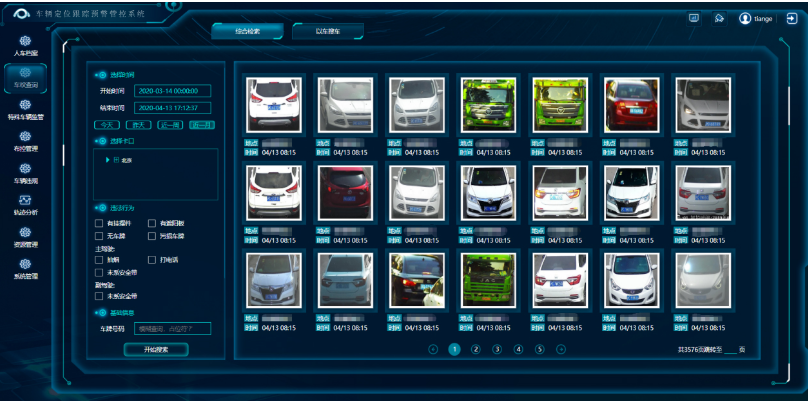
Task: Open the start time date picker field
Action: point(172,91)
